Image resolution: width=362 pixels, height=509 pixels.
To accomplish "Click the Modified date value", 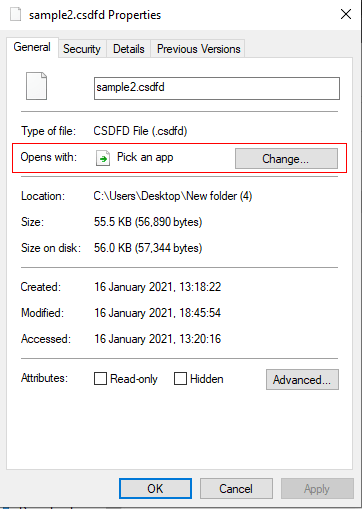I will coord(157,313).
